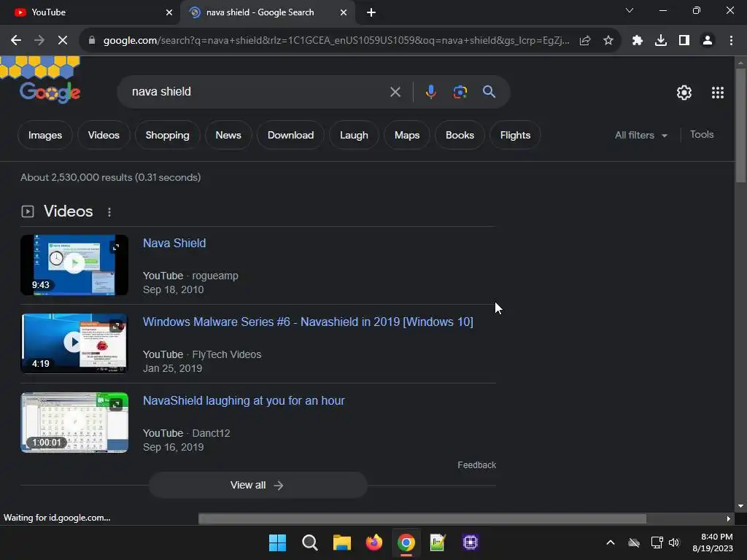Viewport: 747px width, 560px height.
Task: Open the search Tools button
Action: (x=702, y=135)
